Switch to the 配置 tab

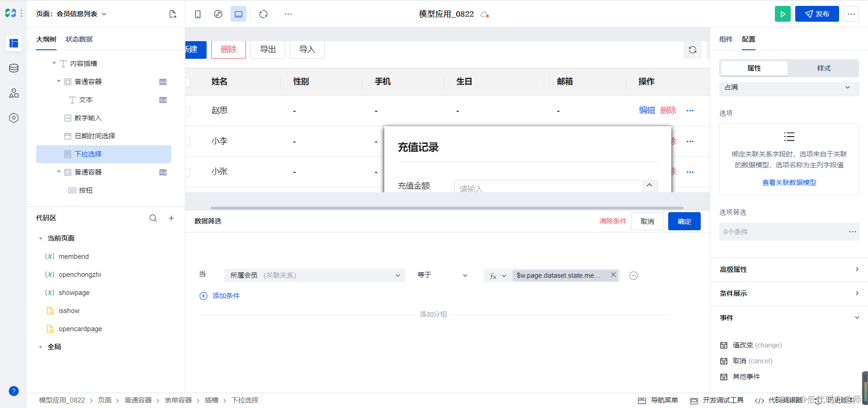click(748, 39)
